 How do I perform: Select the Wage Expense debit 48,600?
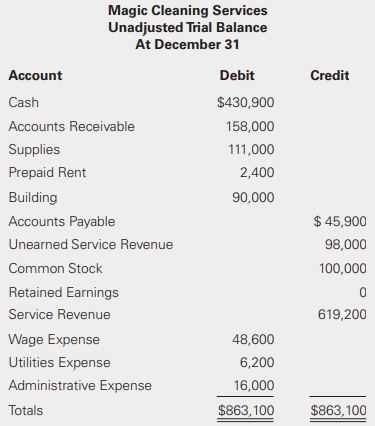coord(253,339)
